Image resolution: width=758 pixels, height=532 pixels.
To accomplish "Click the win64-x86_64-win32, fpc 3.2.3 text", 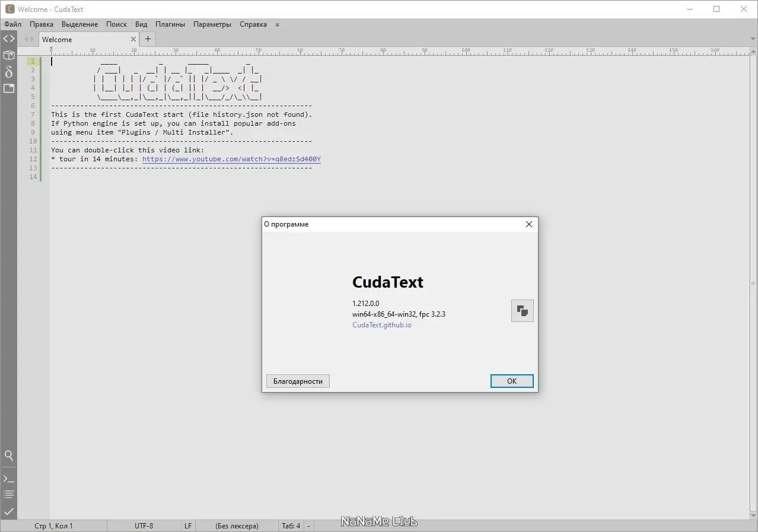I will coord(399,314).
